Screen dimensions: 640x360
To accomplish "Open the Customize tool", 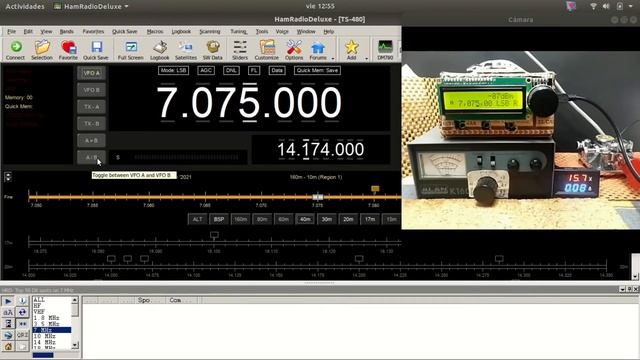I will (267, 50).
